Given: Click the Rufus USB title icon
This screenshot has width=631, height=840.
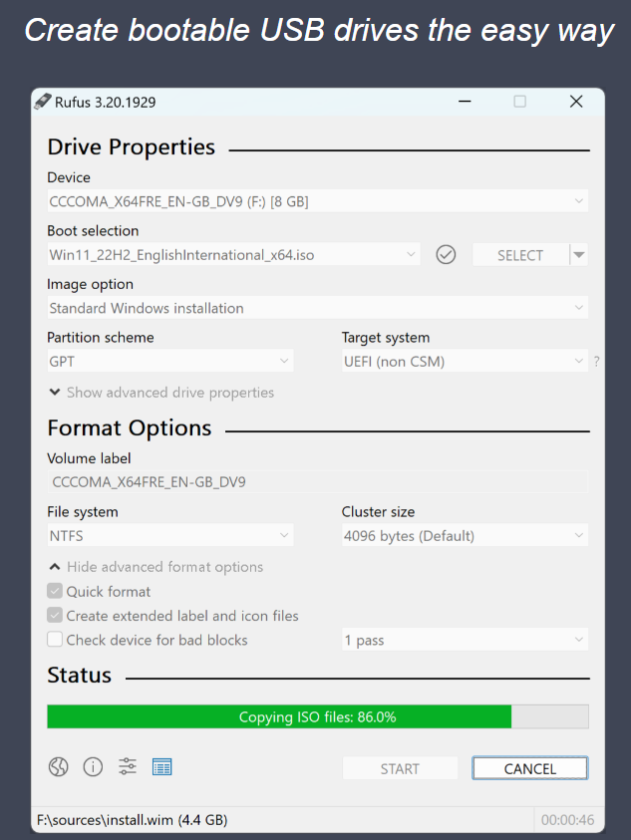Looking at the screenshot, I should point(43,102).
